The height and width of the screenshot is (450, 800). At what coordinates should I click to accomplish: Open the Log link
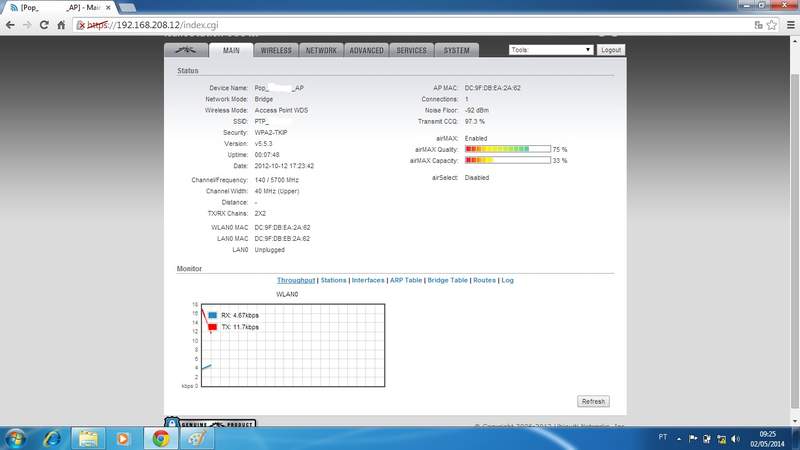coord(508,280)
